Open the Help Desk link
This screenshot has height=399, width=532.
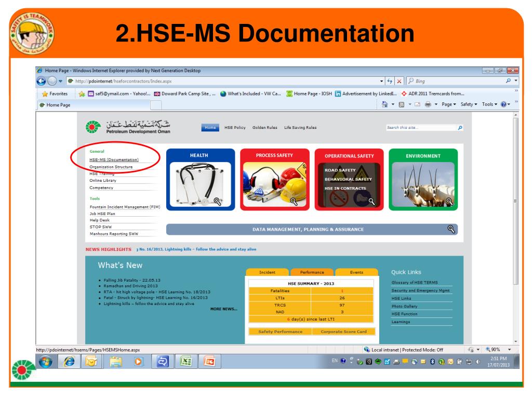click(x=100, y=220)
